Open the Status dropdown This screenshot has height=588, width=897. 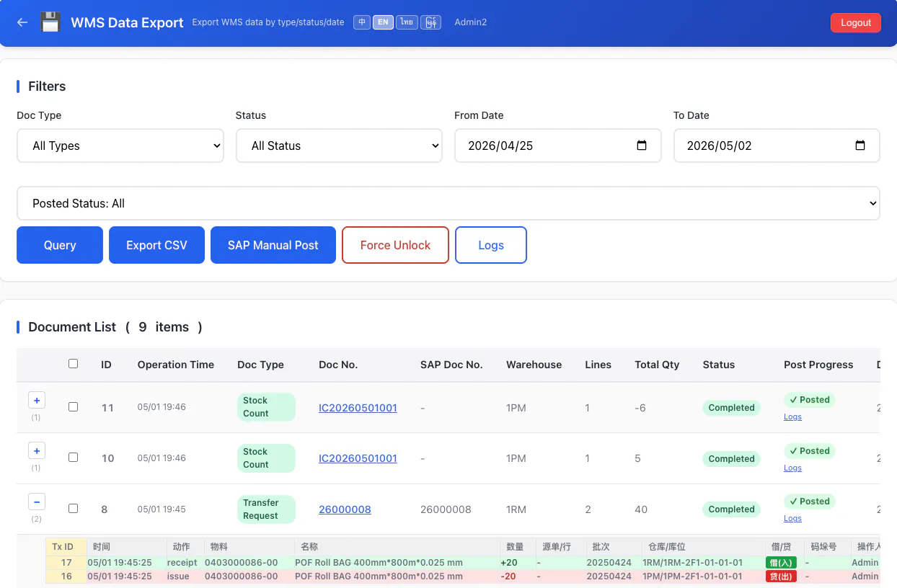339,146
